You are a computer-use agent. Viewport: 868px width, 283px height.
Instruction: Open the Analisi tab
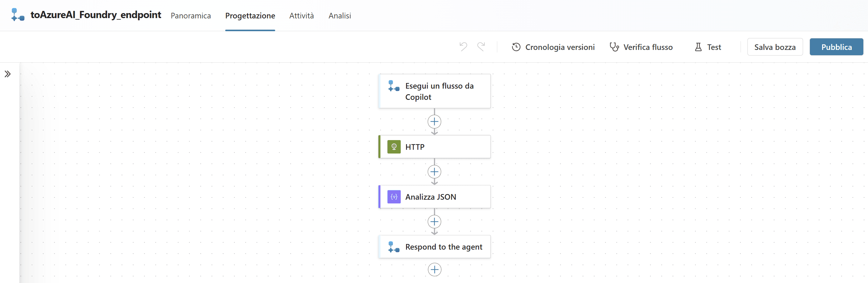(340, 16)
